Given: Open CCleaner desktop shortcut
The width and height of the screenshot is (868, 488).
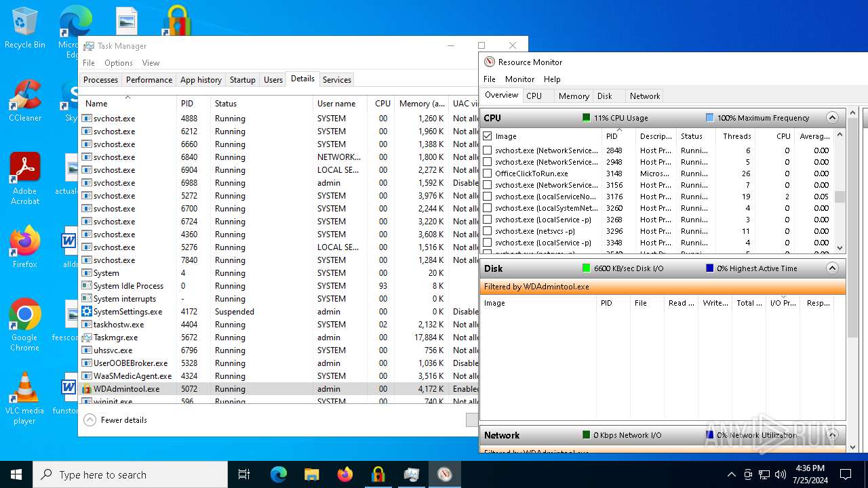Looking at the screenshot, I should click(x=24, y=101).
